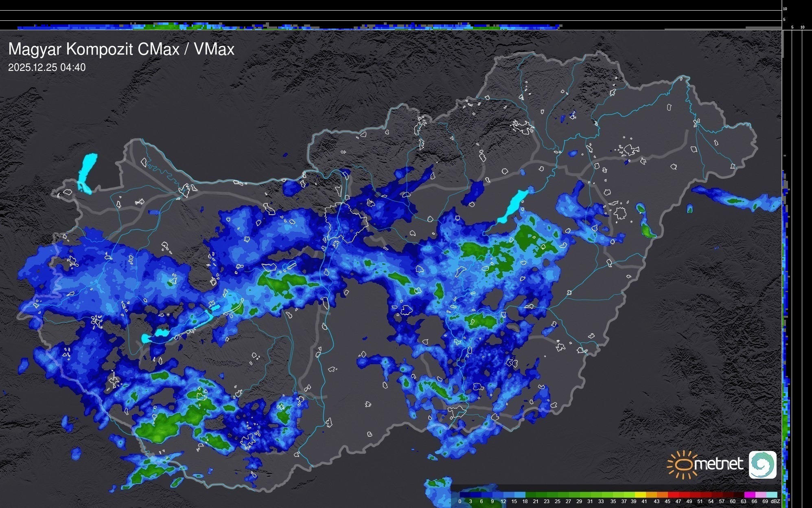Click the orange 43 dBZ legend swatch
Viewport: 812px width, 508px height.
pyautogui.click(x=662, y=495)
